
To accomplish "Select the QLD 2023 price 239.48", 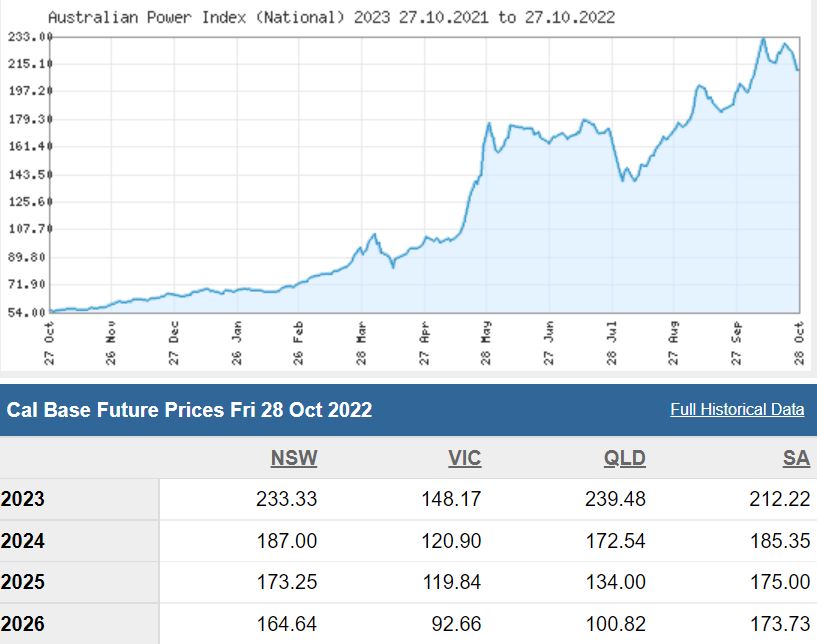I will 615,499.
